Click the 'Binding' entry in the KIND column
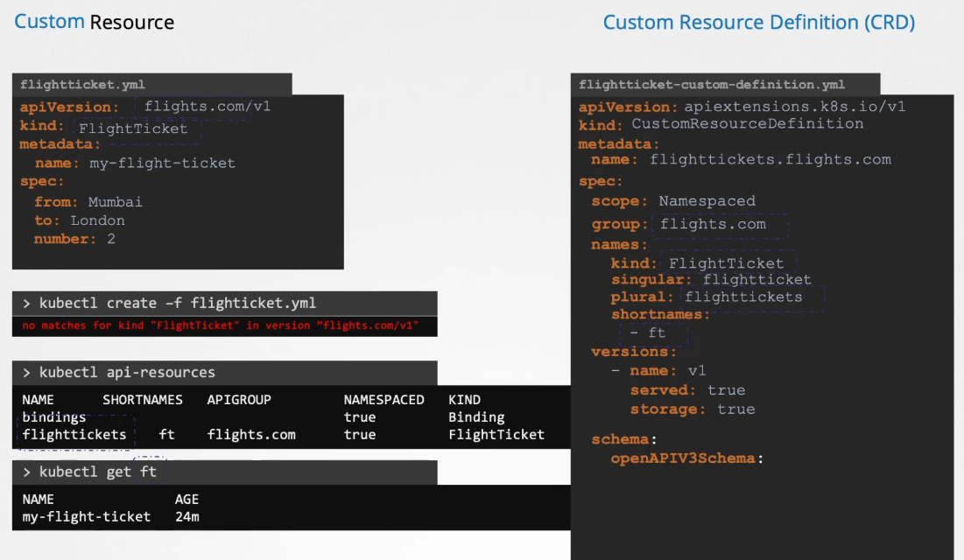This screenshot has width=964, height=560. 476,417
